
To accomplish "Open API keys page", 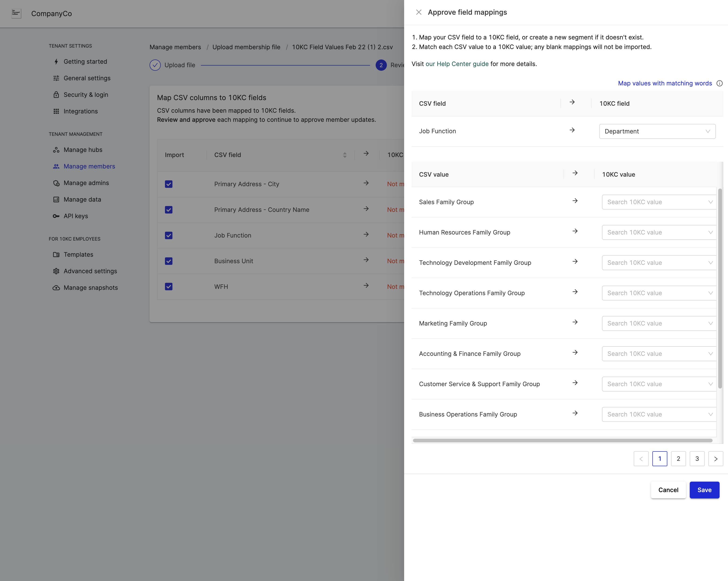I will (x=76, y=216).
